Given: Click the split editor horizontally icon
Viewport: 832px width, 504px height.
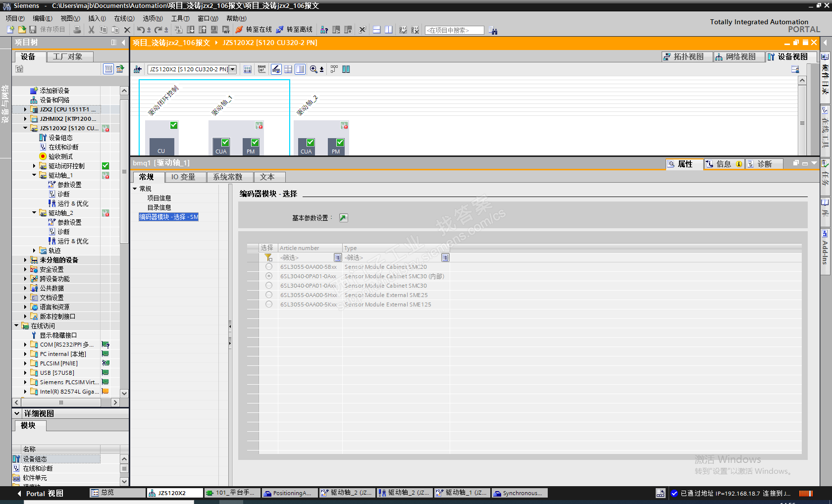Looking at the screenshot, I should 377,30.
